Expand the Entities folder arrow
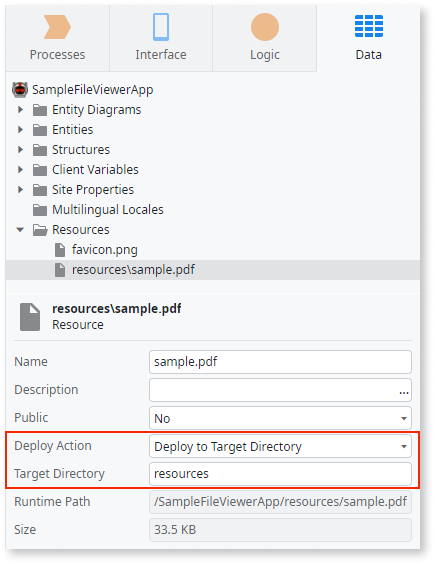The image size is (435, 564). (x=21, y=129)
